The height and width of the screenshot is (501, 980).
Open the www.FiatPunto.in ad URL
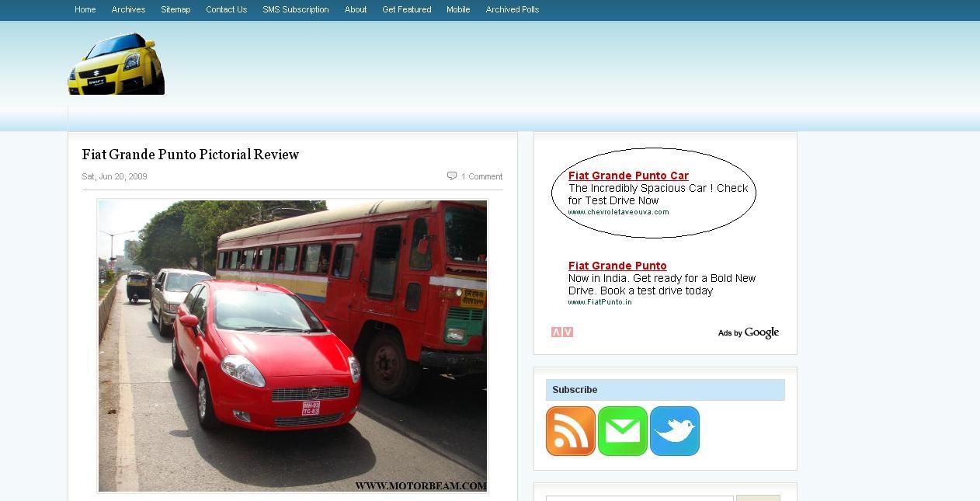599,302
